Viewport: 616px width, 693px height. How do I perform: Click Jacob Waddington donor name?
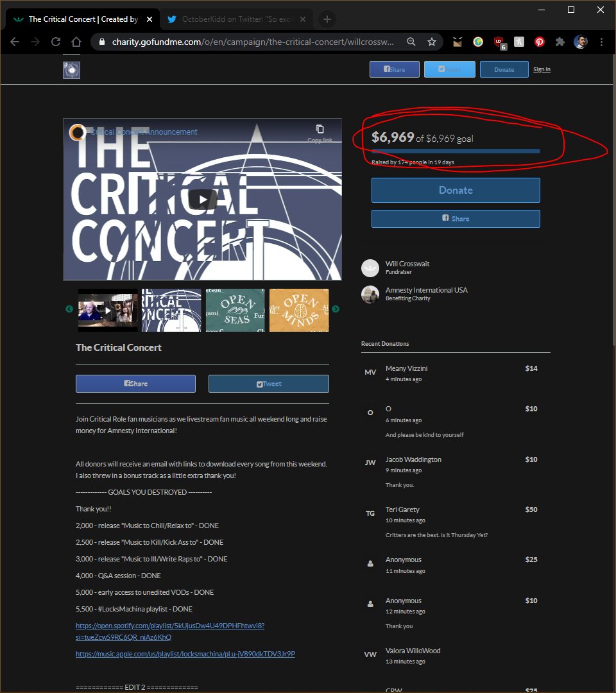pyautogui.click(x=413, y=459)
